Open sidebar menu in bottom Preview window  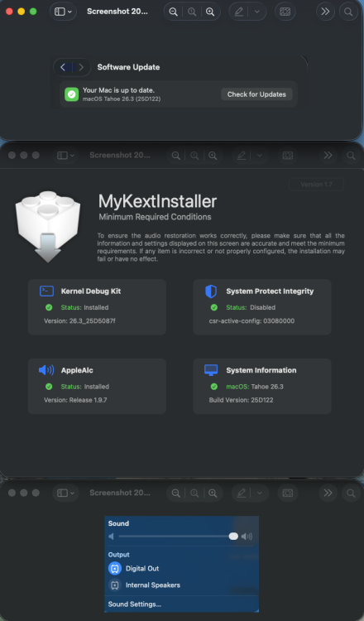point(65,493)
